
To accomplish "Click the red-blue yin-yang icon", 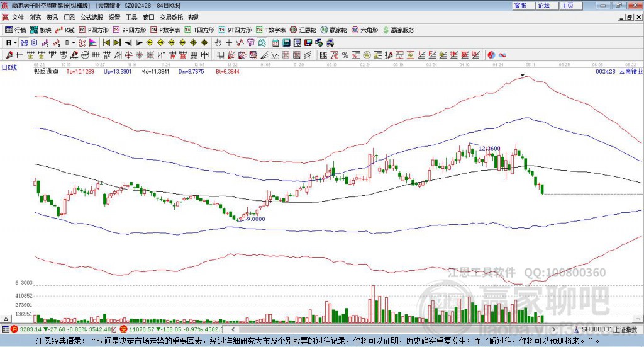I will [491, 55].
